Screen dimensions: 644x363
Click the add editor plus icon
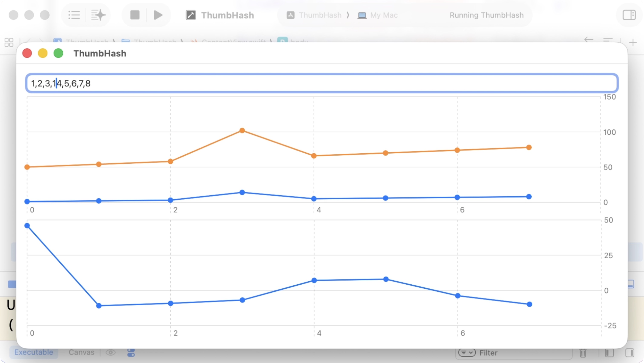coord(633,43)
